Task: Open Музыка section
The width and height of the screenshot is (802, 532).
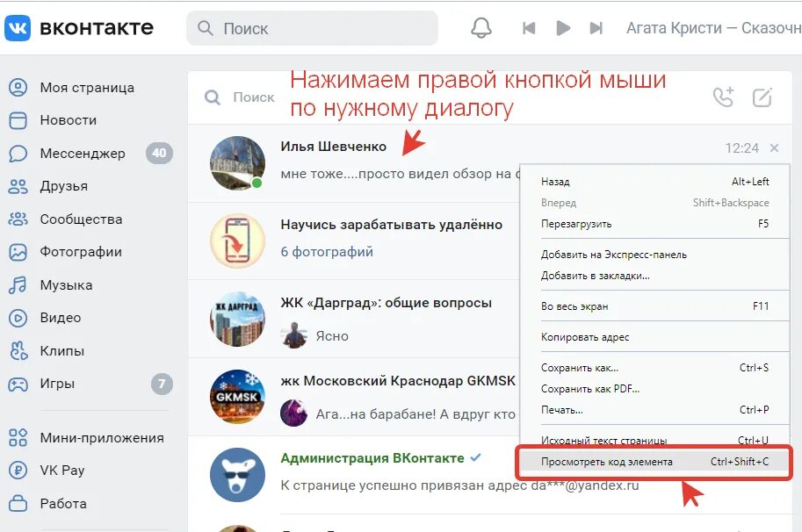Action: (x=66, y=284)
